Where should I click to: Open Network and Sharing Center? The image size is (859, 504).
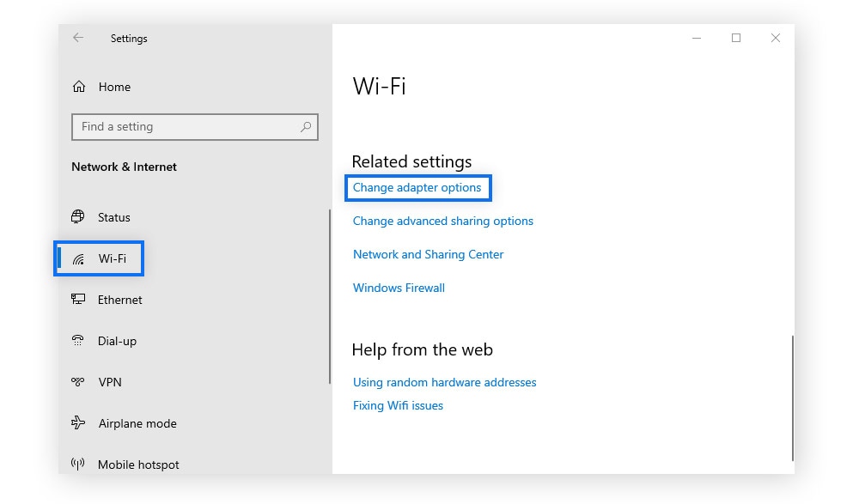tap(428, 254)
